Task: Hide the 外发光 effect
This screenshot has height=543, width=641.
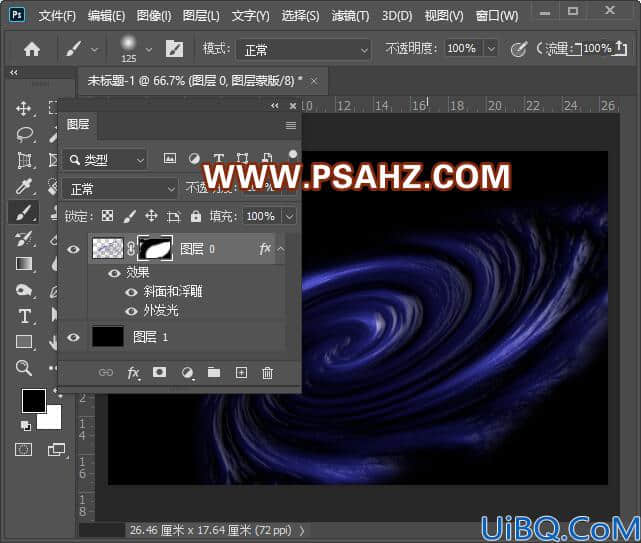Action: 131,312
